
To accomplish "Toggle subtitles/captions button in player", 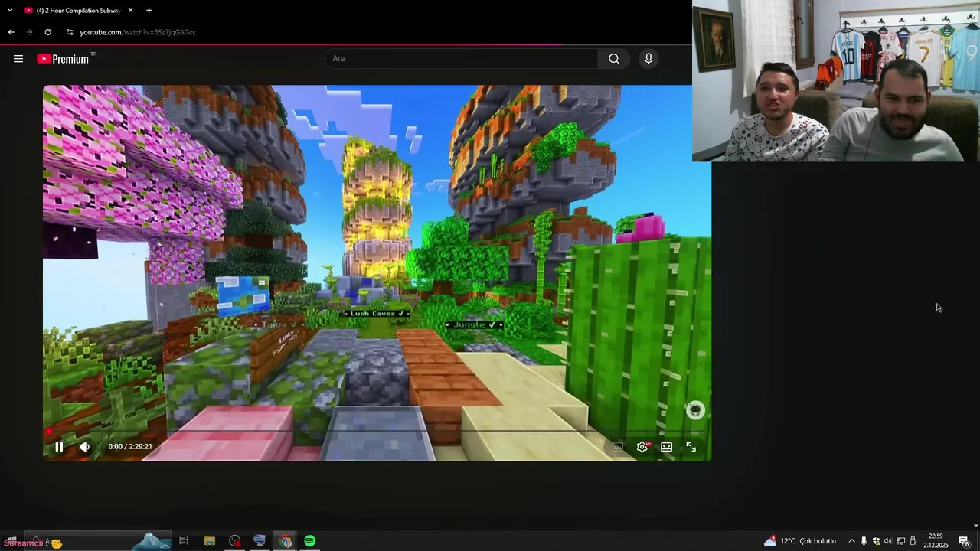I will tap(618, 447).
